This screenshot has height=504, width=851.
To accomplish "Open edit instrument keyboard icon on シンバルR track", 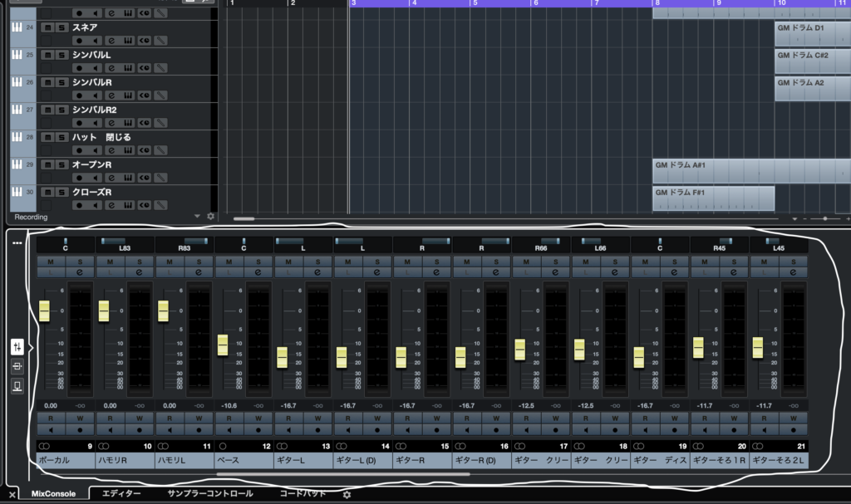I will pos(127,95).
